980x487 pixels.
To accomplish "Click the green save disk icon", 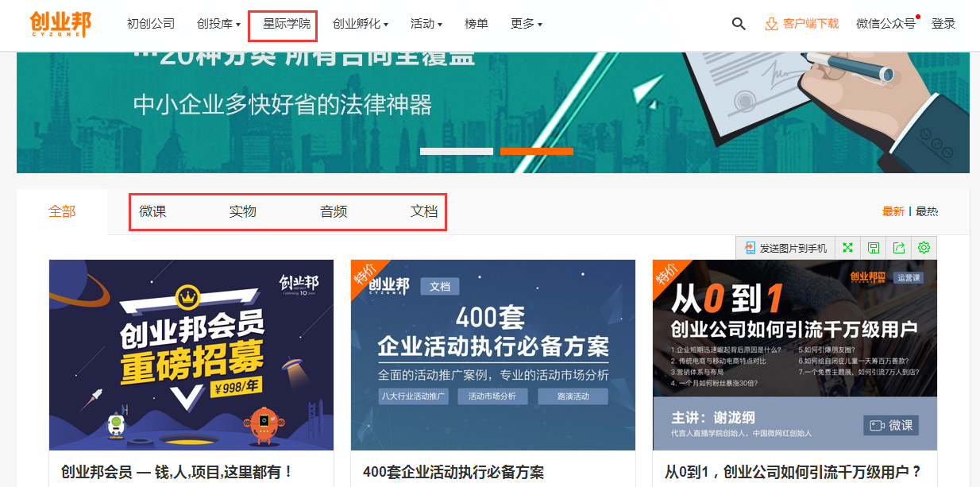I will (874, 248).
